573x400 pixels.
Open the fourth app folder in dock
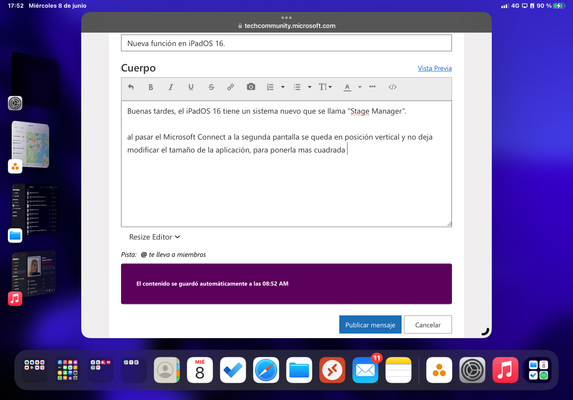click(134, 370)
